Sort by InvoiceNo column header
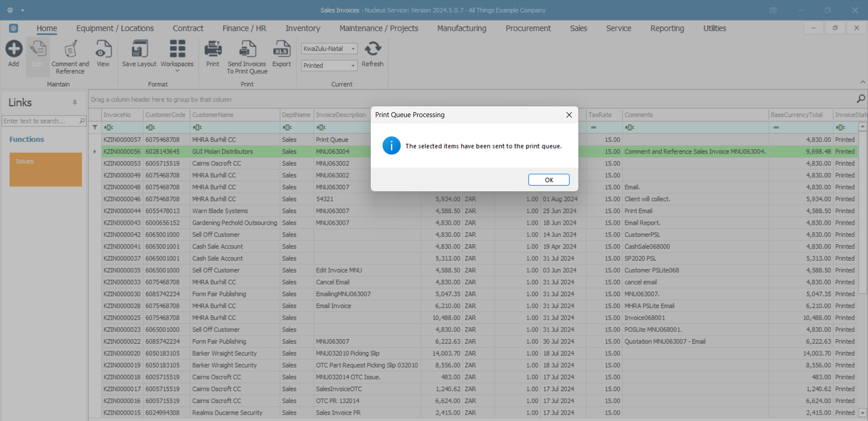Image resolution: width=868 pixels, height=421 pixels. pyautogui.click(x=122, y=115)
